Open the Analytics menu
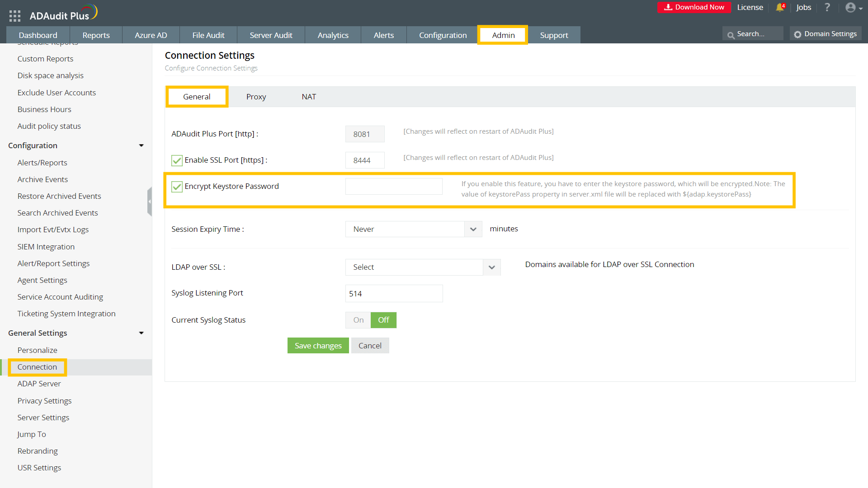The width and height of the screenshot is (868, 488). pyautogui.click(x=333, y=35)
